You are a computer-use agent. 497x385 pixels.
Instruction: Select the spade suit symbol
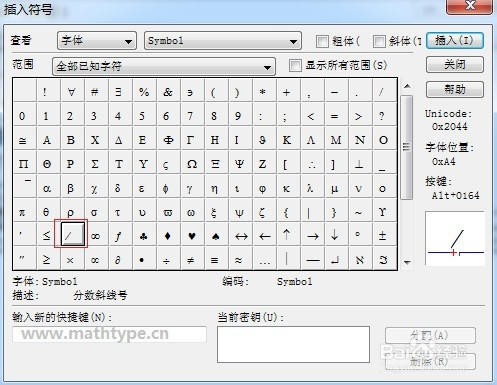coord(216,236)
